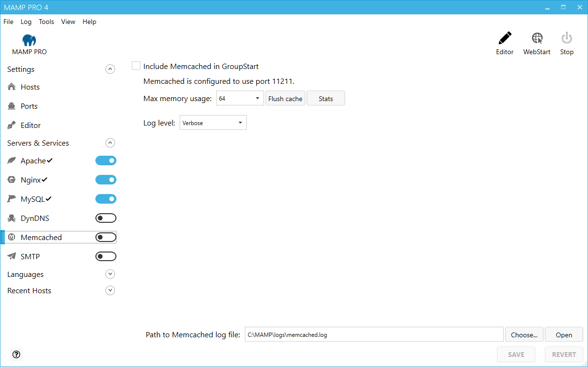The width and height of the screenshot is (588, 367).
Task: Open the Log level Verbose dropdown
Action: pos(213,123)
